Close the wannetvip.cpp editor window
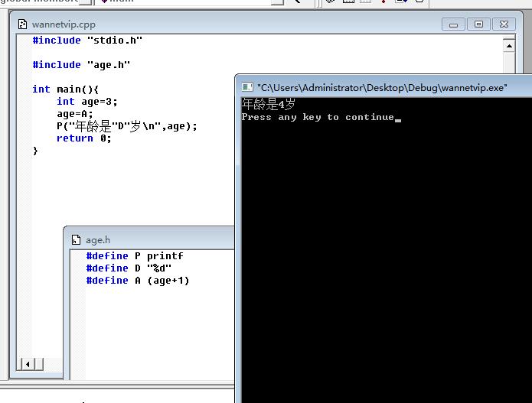Viewport: 532px width, 403px height. point(504,24)
